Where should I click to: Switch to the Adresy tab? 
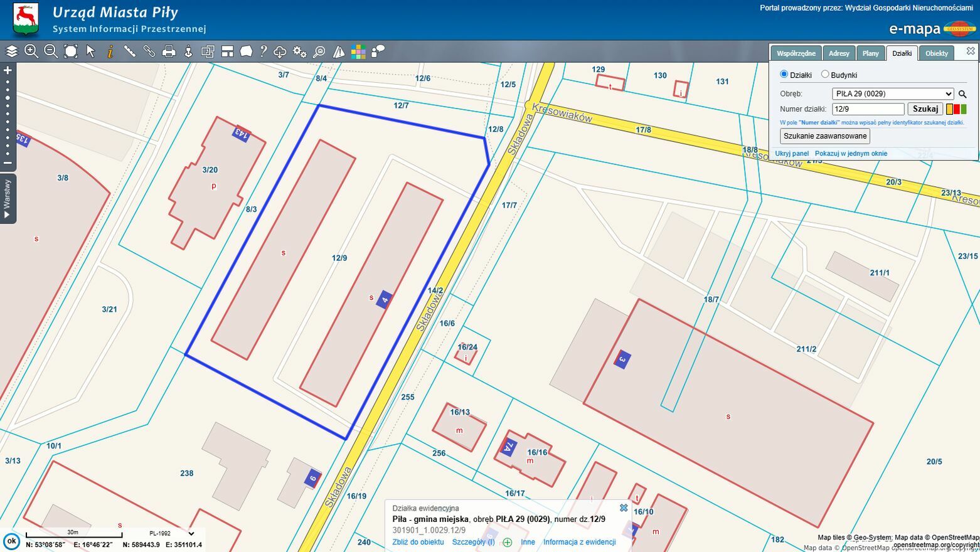tap(838, 53)
